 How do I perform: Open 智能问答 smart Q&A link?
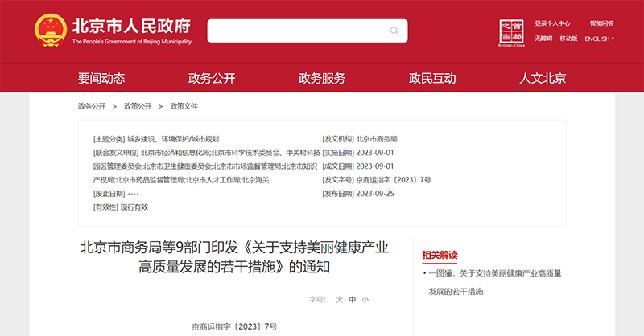601,23
